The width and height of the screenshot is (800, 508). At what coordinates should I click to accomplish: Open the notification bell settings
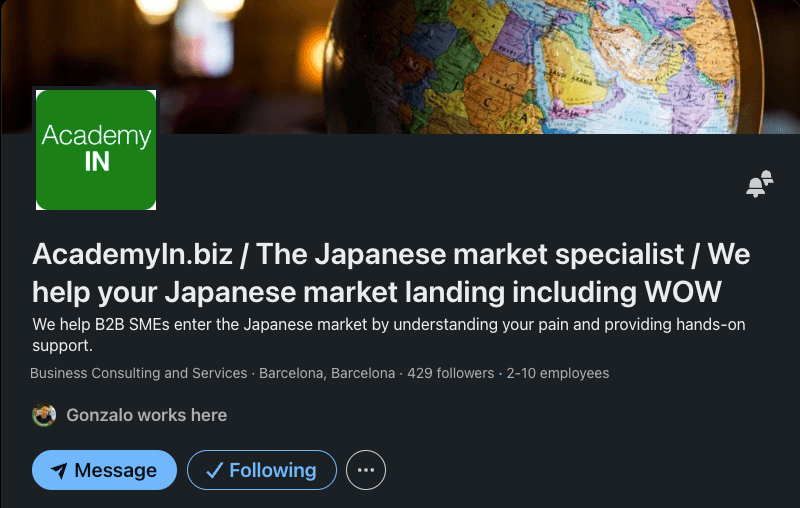coord(759,184)
